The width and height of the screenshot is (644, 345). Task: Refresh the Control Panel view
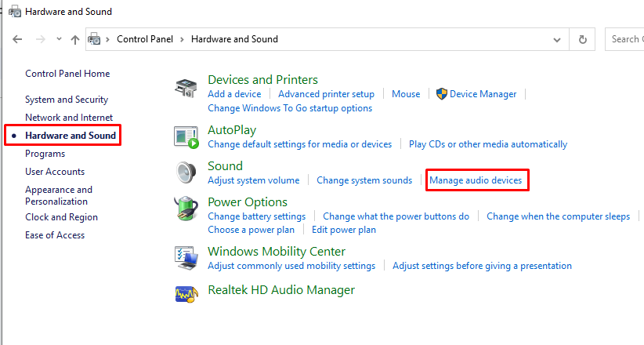(582, 39)
